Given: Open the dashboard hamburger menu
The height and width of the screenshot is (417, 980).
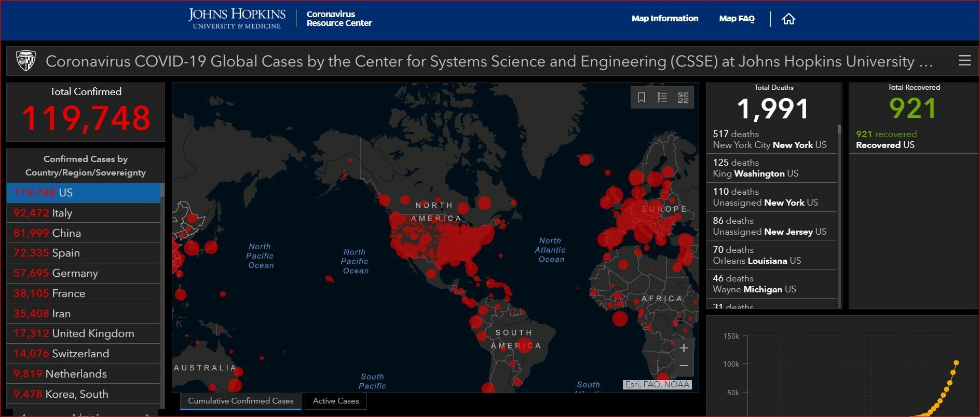Looking at the screenshot, I should (x=964, y=61).
